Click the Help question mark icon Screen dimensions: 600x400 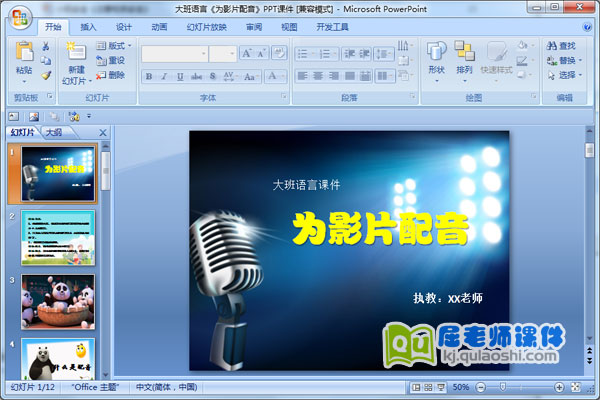tap(586, 27)
